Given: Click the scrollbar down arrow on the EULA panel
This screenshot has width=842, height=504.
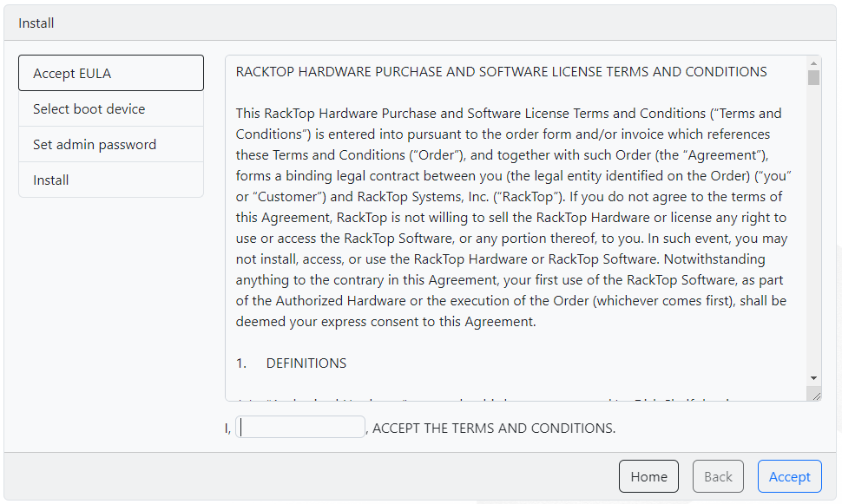Looking at the screenshot, I should [812, 377].
